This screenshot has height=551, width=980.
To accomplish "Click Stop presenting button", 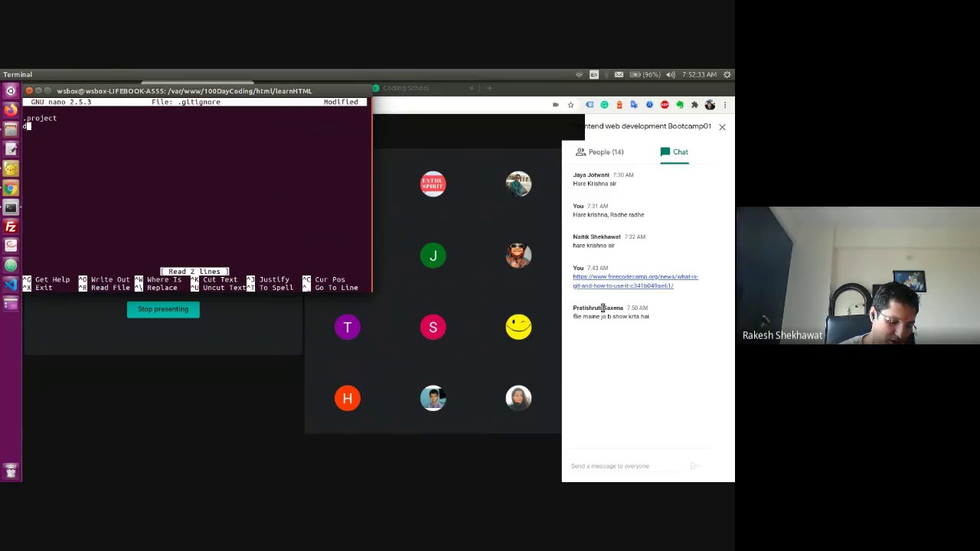I will click(163, 309).
